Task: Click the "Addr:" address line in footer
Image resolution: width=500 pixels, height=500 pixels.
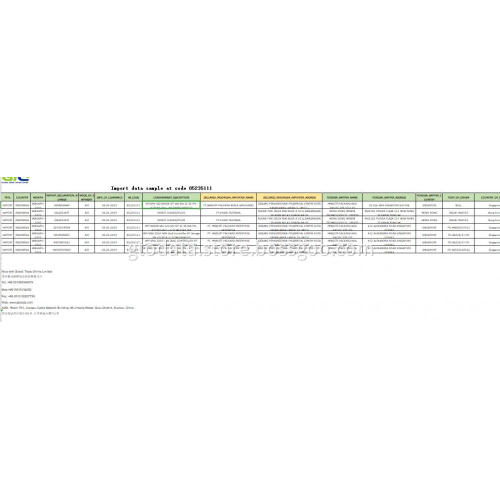Action: 68,308
